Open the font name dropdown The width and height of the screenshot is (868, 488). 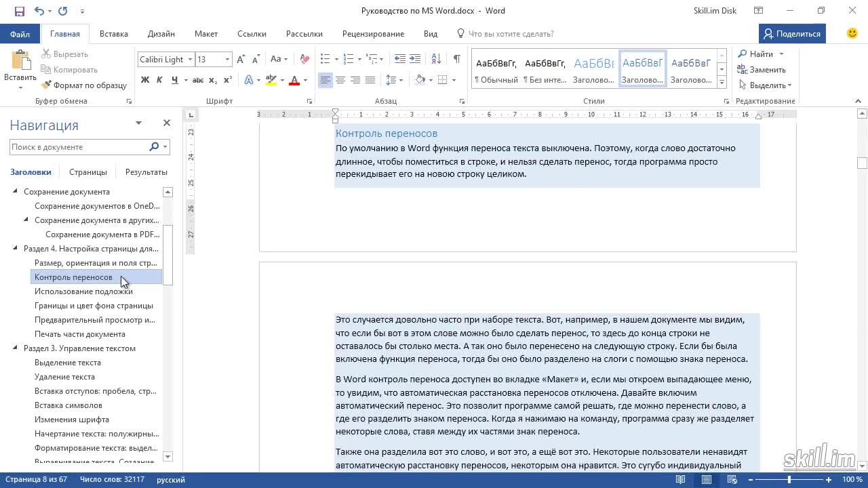(x=190, y=60)
